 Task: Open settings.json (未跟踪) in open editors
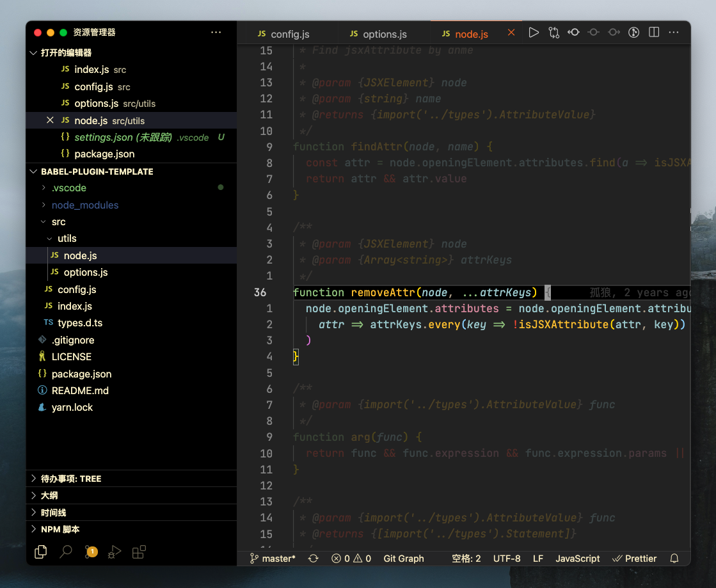tap(132, 137)
